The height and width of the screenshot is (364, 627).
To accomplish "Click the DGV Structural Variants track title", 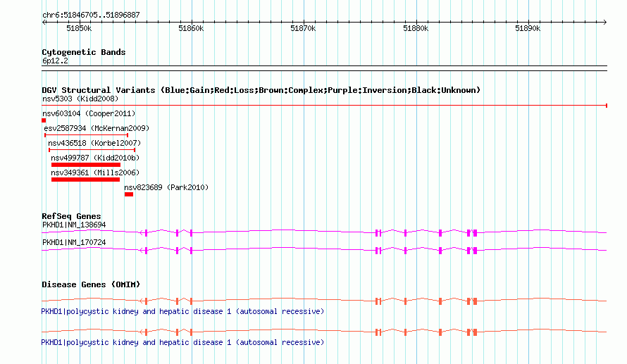I will (261, 90).
